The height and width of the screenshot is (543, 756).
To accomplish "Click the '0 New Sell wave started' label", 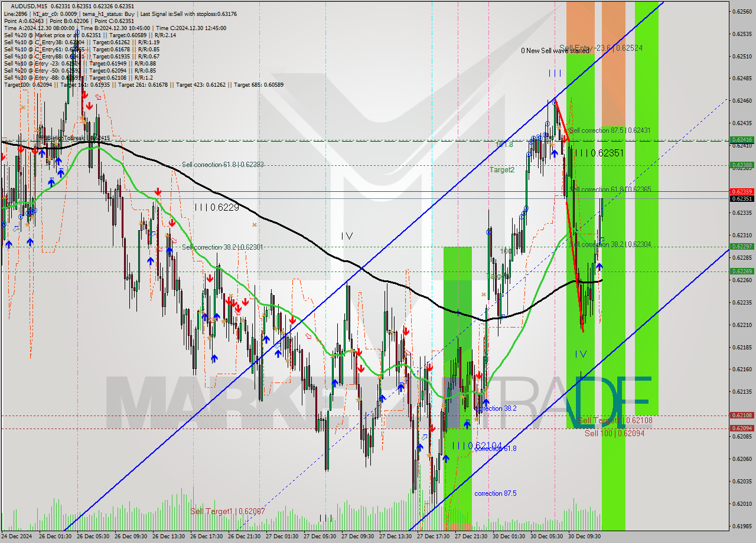I will (x=555, y=51).
